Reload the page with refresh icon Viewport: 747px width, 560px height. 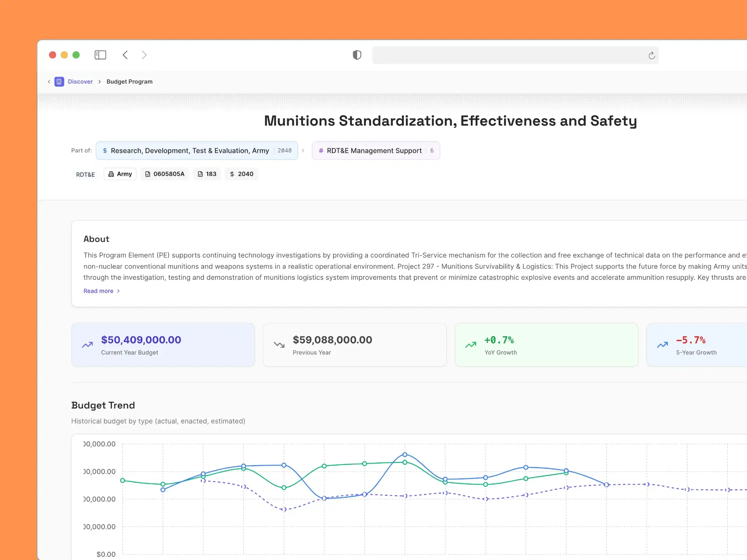pos(652,56)
